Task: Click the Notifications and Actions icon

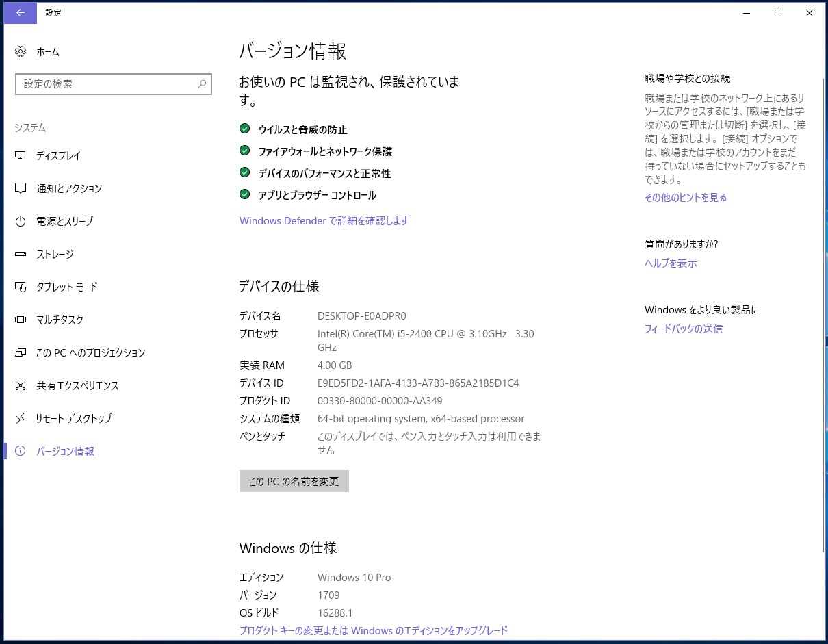Action: 21,188
